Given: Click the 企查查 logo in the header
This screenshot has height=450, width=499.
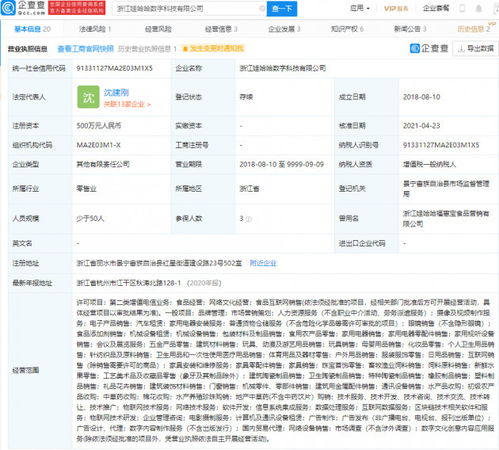Looking at the screenshot, I should point(23,8).
